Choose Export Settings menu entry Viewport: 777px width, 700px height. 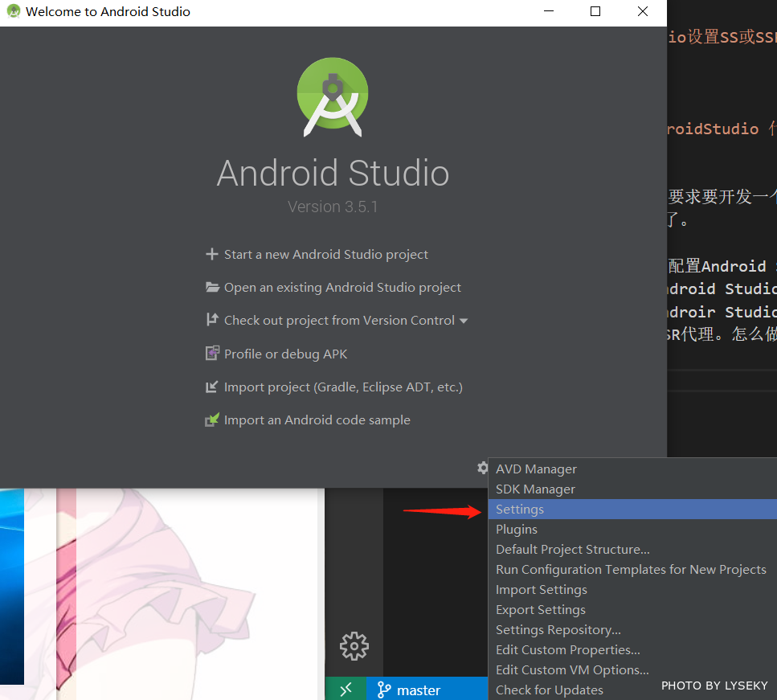[x=632, y=610]
